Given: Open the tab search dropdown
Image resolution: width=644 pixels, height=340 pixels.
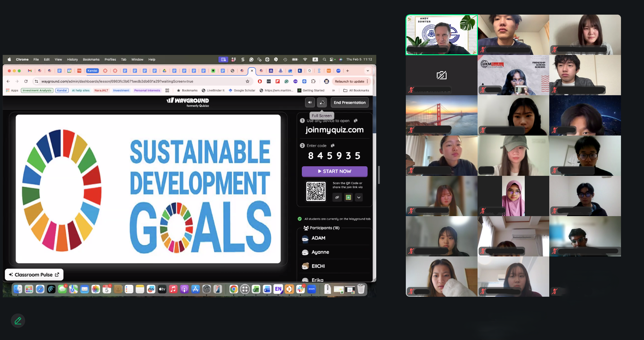Looking at the screenshot, I should coord(368,71).
